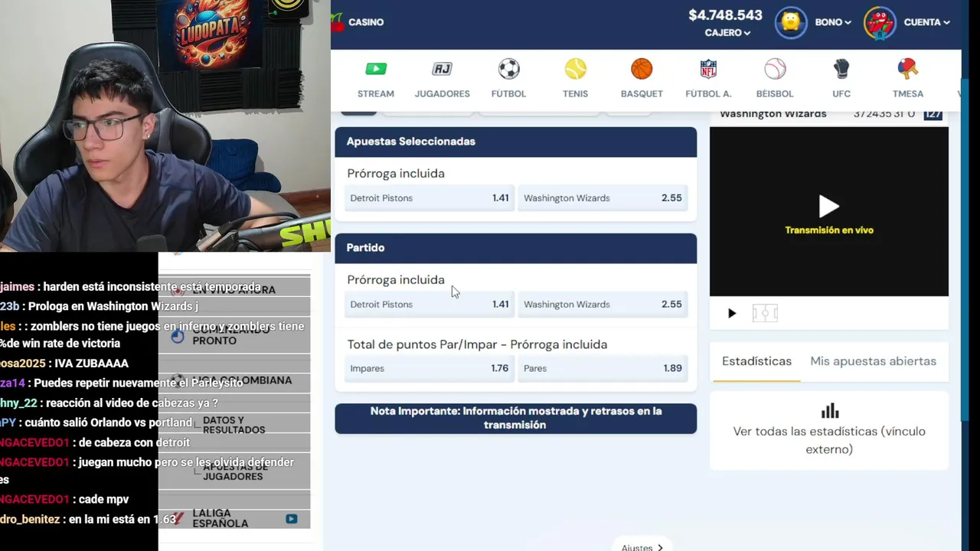Select the Fútbol A. NFL icon

(x=708, y=69)
